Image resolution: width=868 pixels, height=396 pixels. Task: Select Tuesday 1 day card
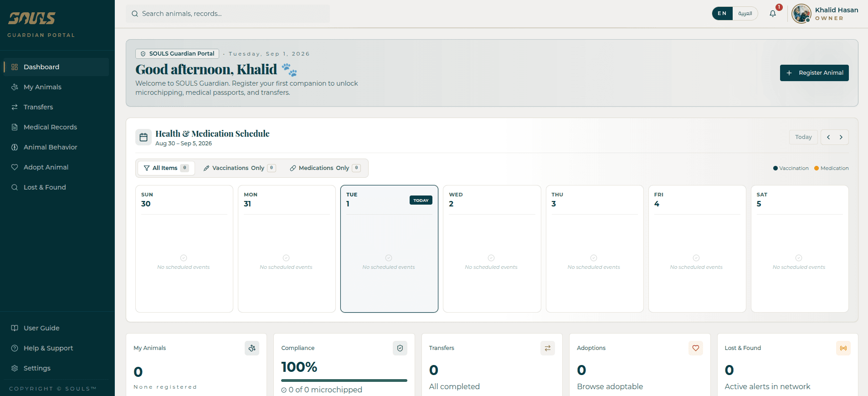[x=389, y=249]
